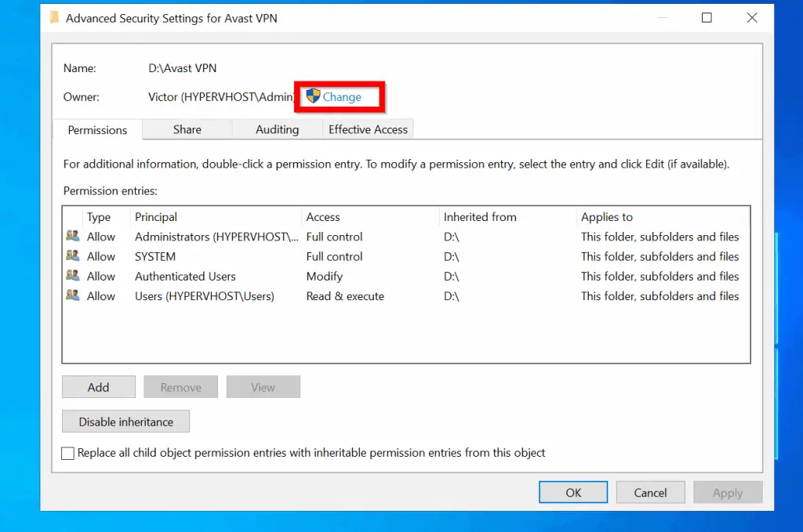Click the shield icon next to Change

[x=313, y=96]
